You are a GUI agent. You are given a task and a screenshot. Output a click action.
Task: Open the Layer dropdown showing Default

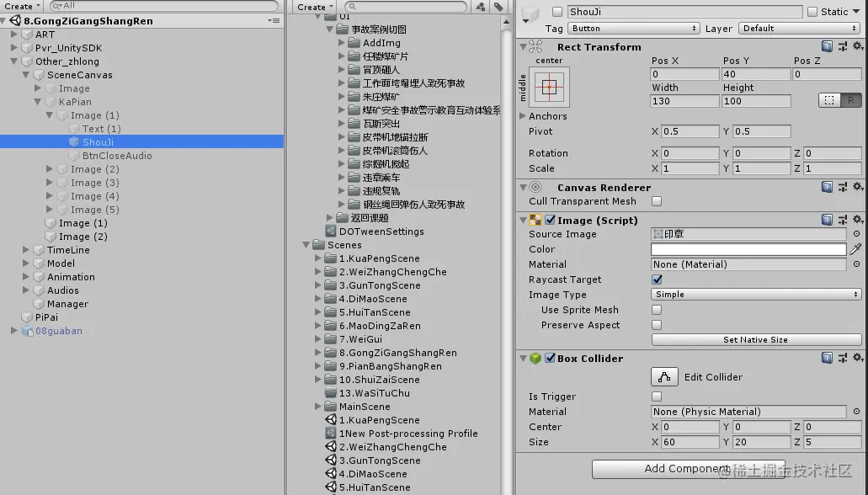(800, 29)
